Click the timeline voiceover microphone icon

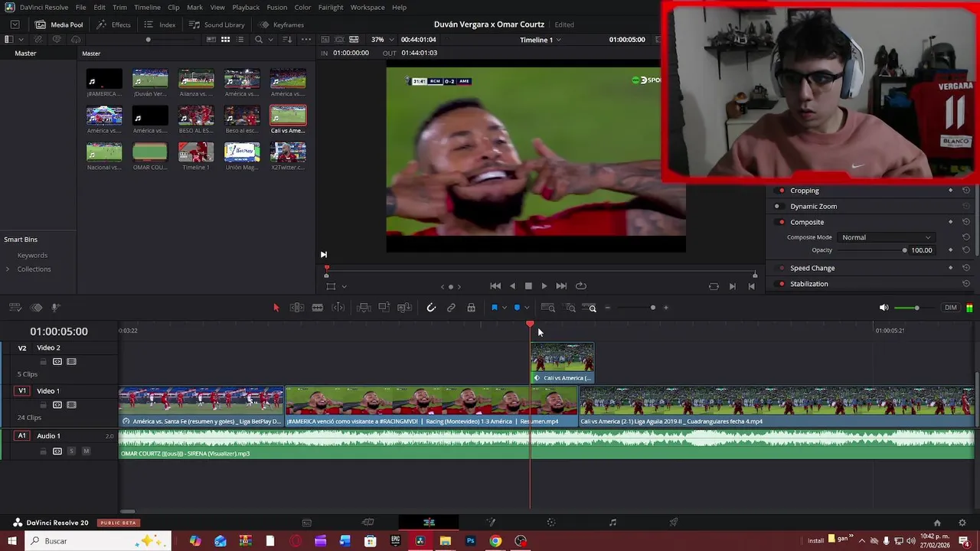pyautogui.click(x=56, y=308)
